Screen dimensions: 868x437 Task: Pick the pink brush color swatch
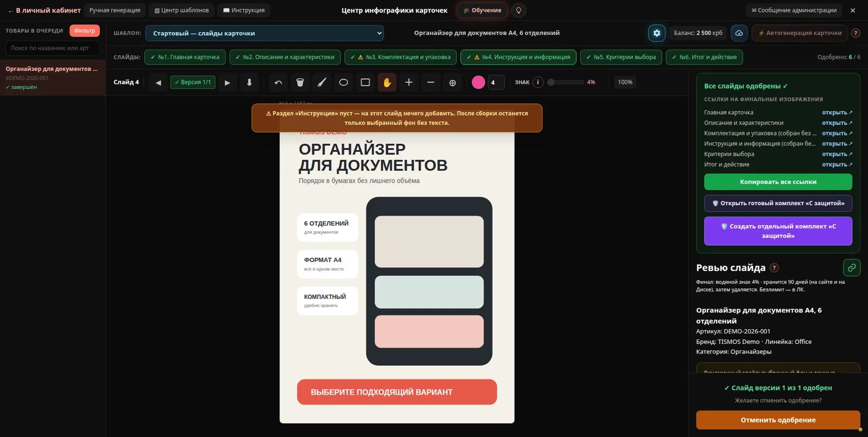(478, 82)
